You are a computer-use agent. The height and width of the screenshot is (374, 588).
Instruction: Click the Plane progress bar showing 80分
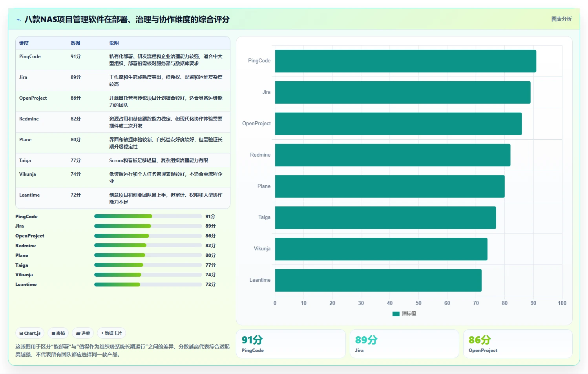(x=148, y=255)
